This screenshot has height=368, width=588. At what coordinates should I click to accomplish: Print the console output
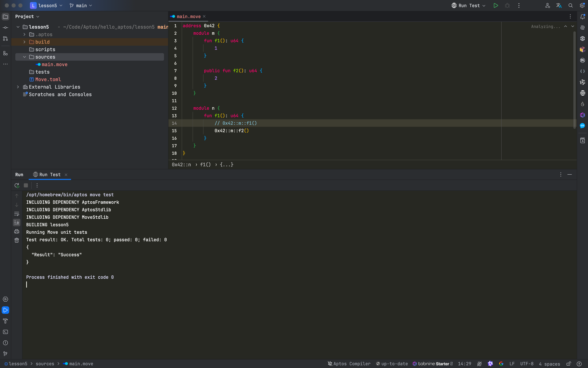17,232
